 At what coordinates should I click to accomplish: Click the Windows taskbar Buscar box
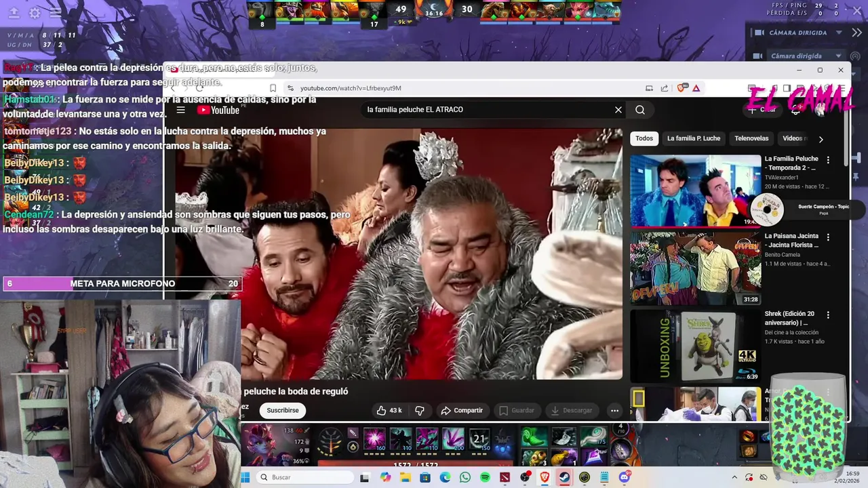[x=304, y=477]
